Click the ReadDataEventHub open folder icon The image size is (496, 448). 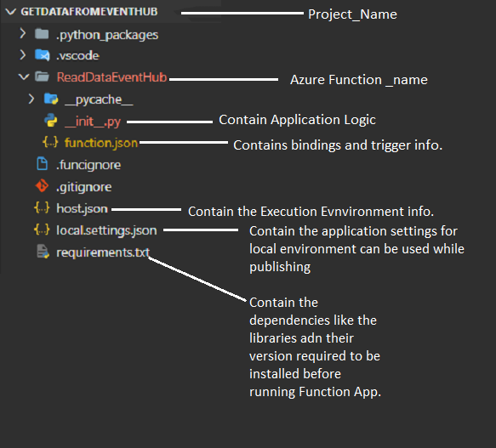coord(42,77)
